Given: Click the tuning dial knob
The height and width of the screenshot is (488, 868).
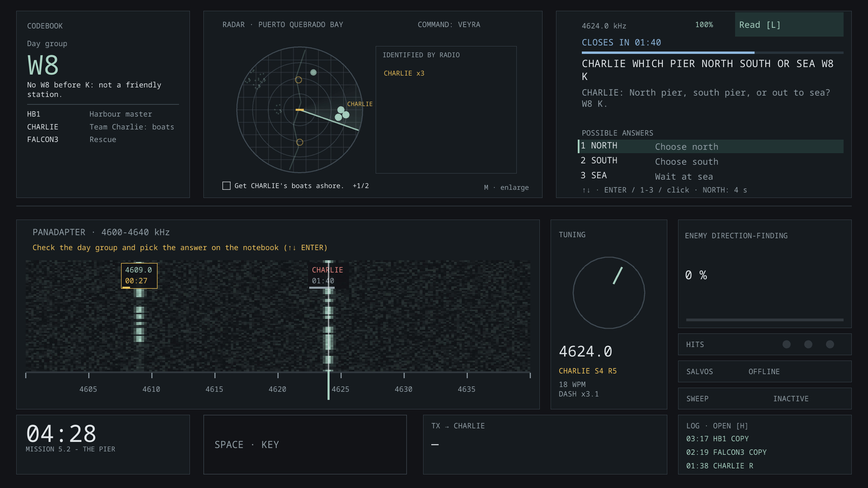Looking at the screenshot, I should pos(609,292).
